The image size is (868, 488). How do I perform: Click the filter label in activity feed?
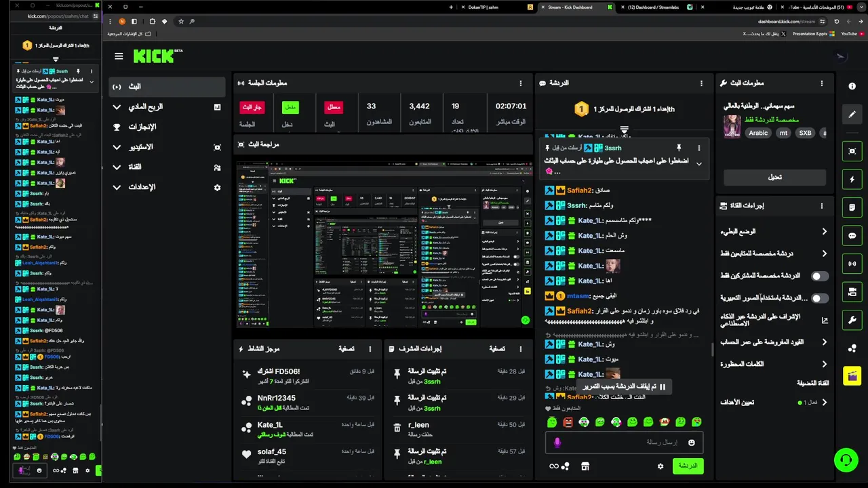347,348
